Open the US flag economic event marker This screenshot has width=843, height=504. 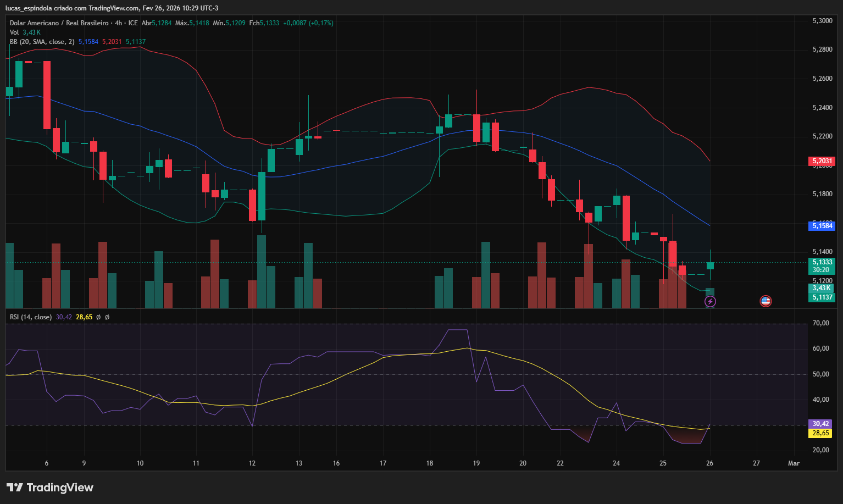coord(766,301)
